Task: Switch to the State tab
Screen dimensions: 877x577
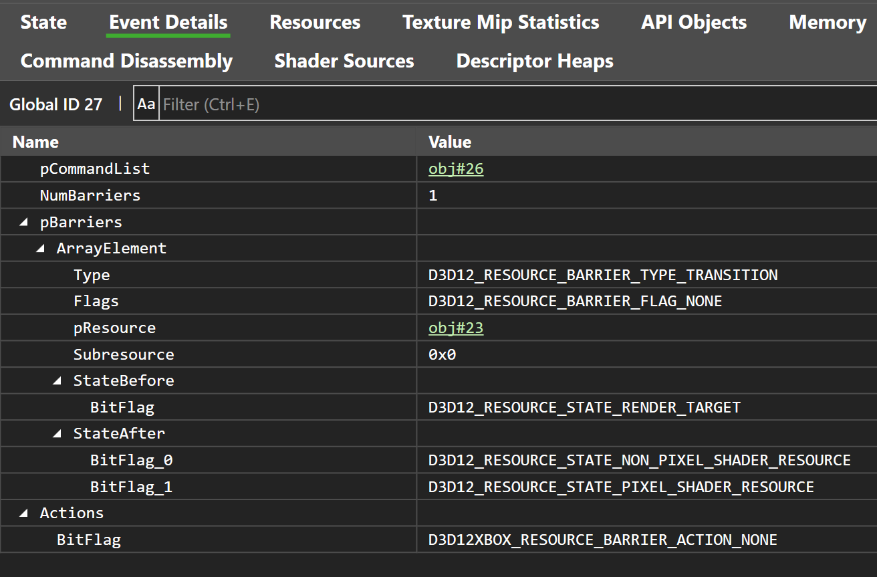Action: coord(44,22)
